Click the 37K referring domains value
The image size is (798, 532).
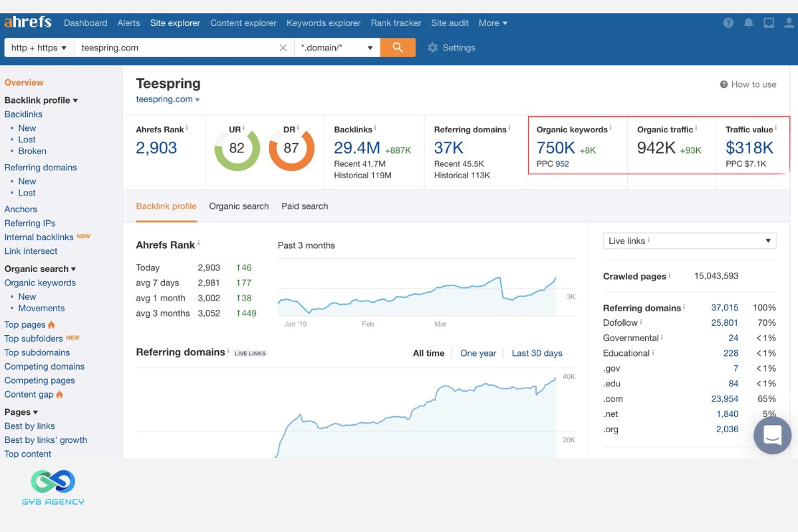tap(449, 148)
